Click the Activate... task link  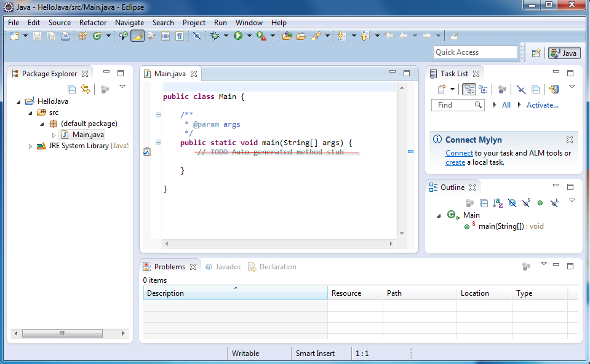[x=542, y=105]
